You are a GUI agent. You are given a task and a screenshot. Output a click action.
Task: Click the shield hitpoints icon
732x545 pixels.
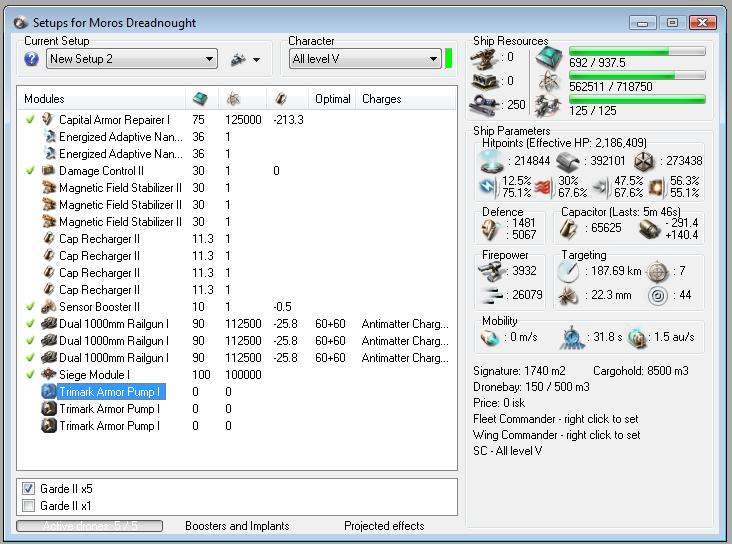point(492,162)
